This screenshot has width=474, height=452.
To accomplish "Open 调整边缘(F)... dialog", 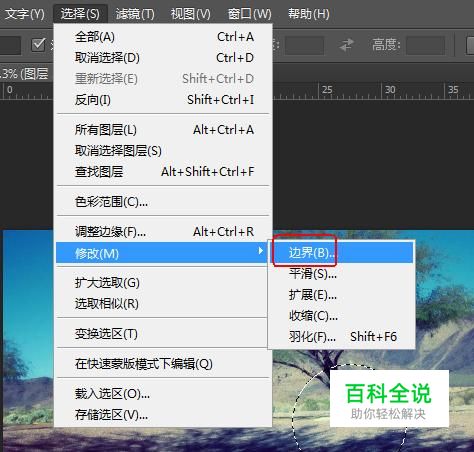I will pos(163,232).
